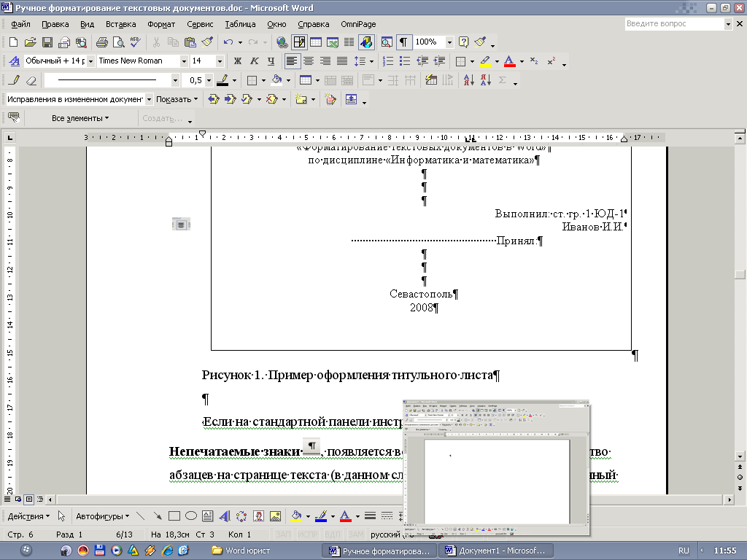The width and height of the screenshot is (747, 560).
Task: Activate format painter brush
Action: pyautogui.click(x=207, y=42)
